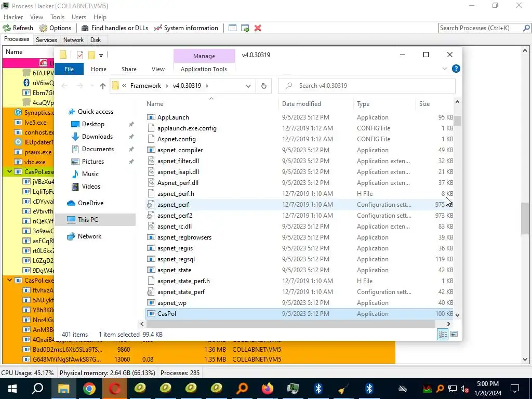Click the Explorer help icon

click(456, 69)
